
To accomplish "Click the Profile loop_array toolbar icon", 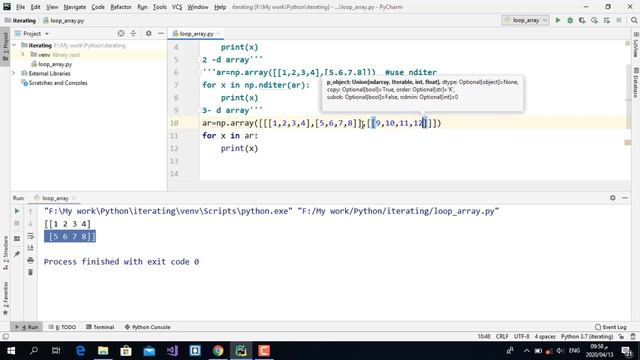I will (594, 20).
